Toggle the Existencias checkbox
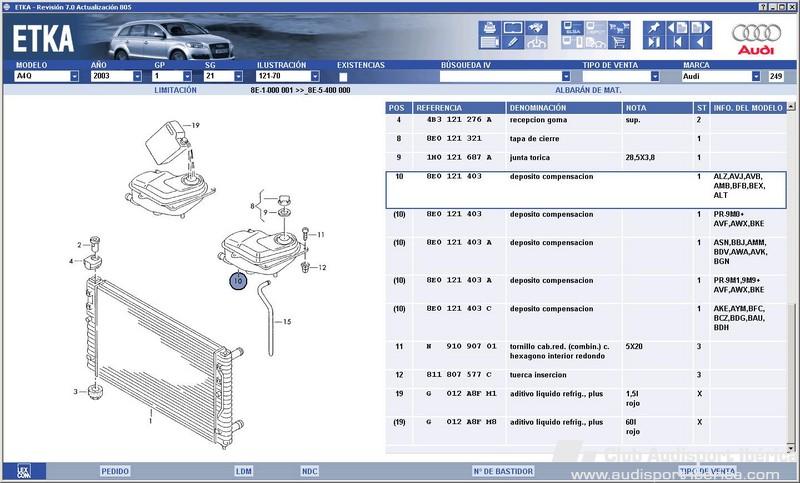Screen dimensions: 800x483 click(x=343, y=76)
